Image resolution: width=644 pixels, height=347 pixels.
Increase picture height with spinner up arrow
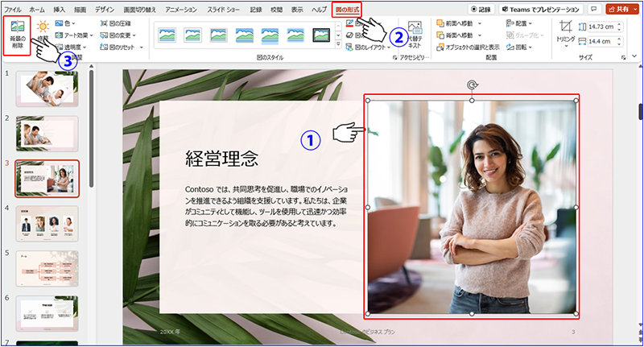[x=619, y=25]
